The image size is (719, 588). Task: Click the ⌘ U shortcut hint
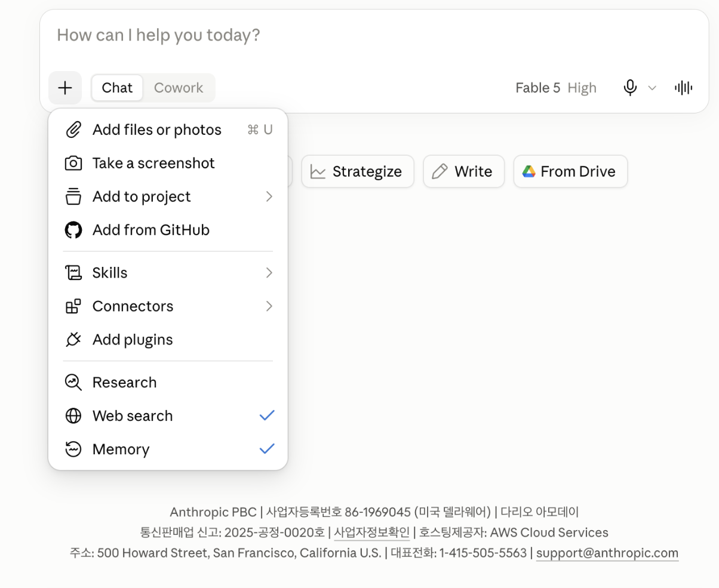[260, 130]
